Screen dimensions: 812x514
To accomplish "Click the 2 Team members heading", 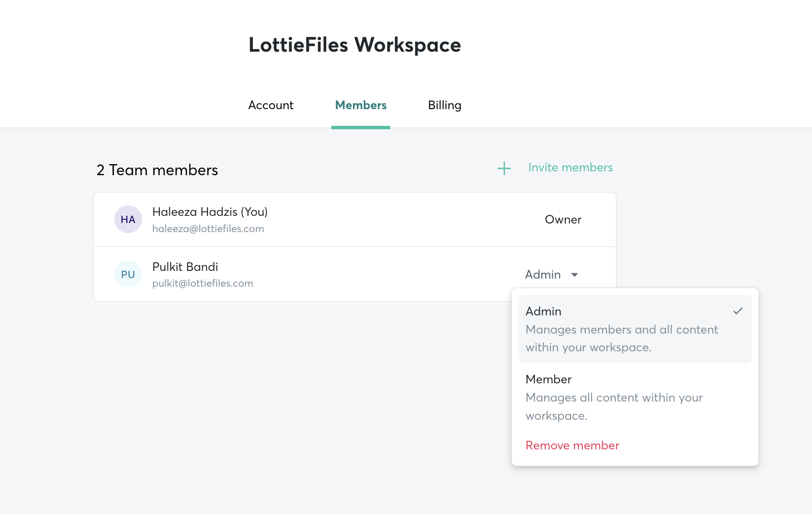I will point(157,170).
